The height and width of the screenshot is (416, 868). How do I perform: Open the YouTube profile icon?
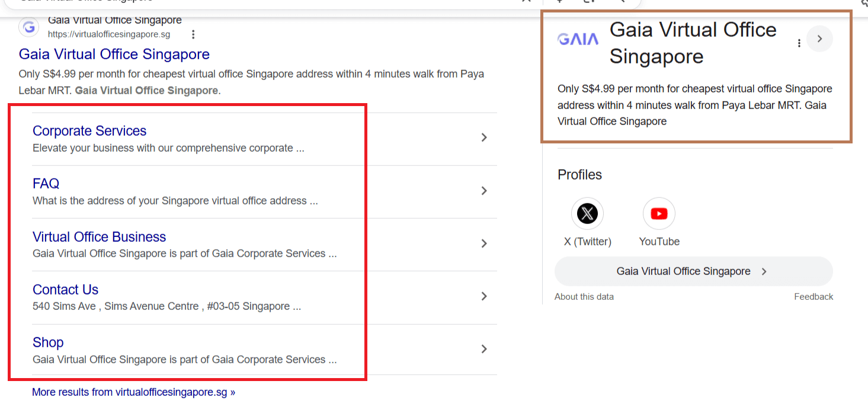coord(659,213)
